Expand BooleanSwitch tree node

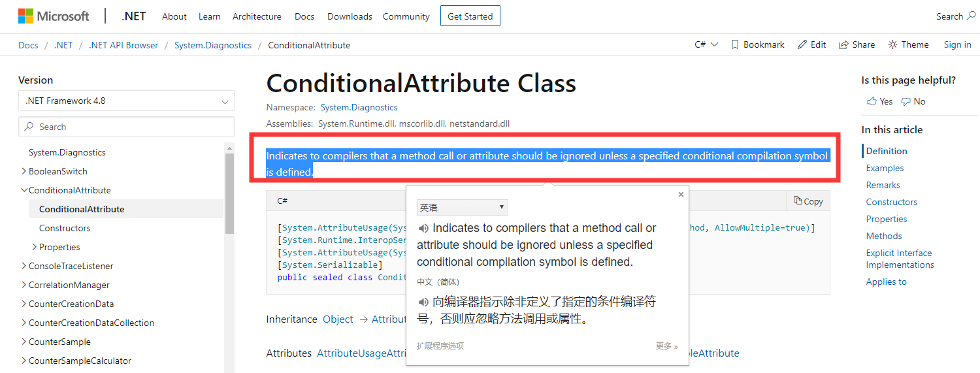click(24, 171)
